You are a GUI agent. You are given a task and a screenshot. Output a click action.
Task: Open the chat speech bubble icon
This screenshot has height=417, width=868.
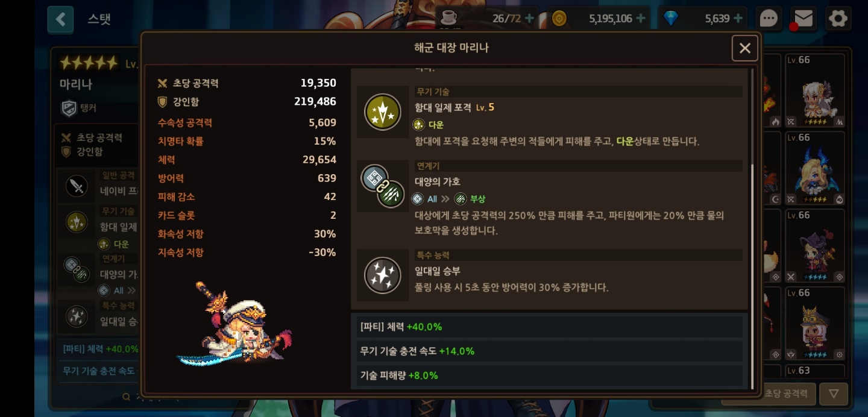(x=769, y=19)
